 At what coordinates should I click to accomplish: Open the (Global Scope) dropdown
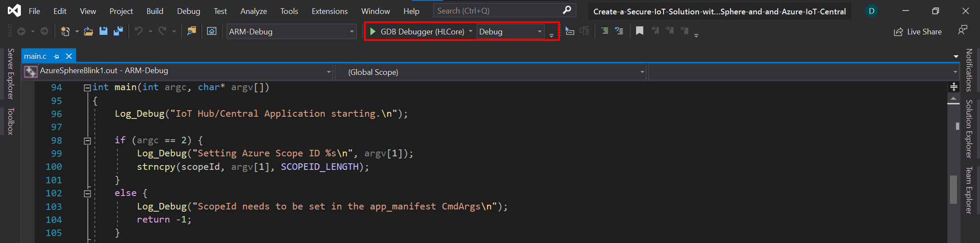pyautogui.click(x=490, y=72)
